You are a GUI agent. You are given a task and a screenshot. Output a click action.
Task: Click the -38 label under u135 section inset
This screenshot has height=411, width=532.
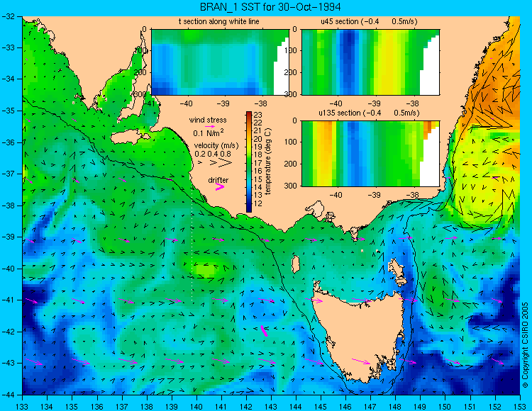[x=412, y=195]
